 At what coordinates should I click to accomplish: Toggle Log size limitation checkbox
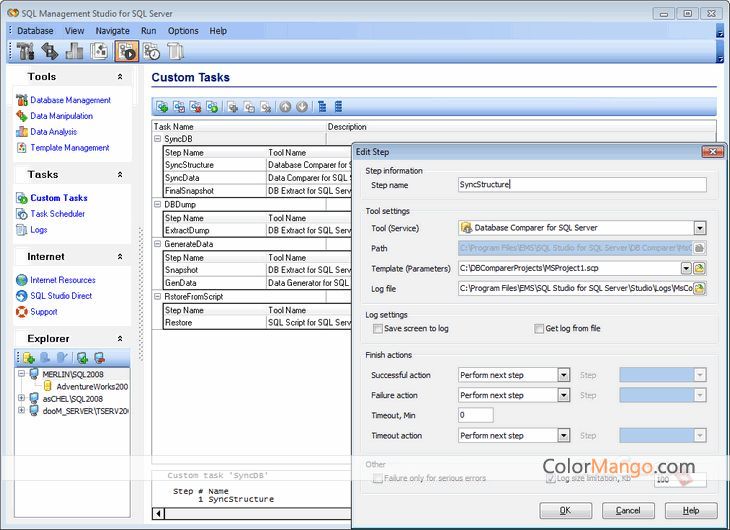point(551,478)
